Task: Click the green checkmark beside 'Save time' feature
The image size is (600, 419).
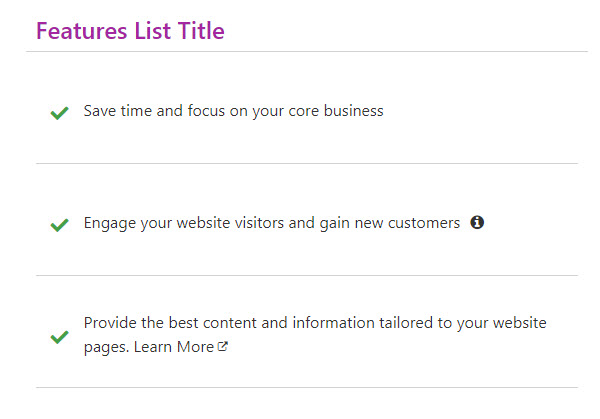Action: tap(59, 113)
